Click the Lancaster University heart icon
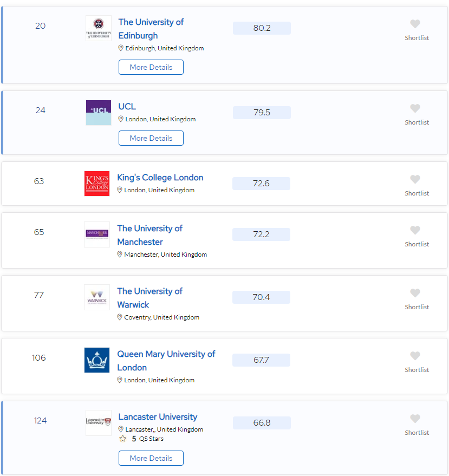This screenshot has width=449, height=476. (x=415, y=419)
